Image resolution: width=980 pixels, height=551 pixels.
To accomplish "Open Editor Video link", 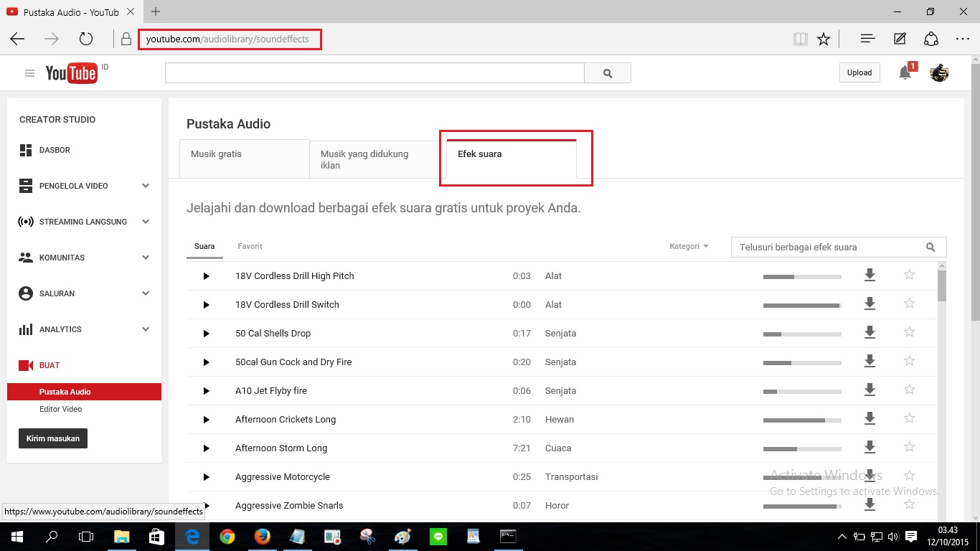I will pyautogui.click(x=61, y=409).
